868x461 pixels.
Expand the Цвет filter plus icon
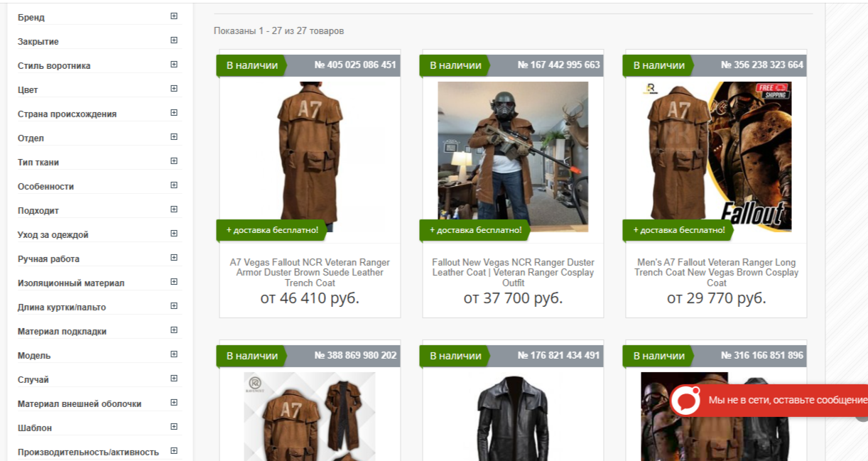pyautogui.click(x=174, y=88)
